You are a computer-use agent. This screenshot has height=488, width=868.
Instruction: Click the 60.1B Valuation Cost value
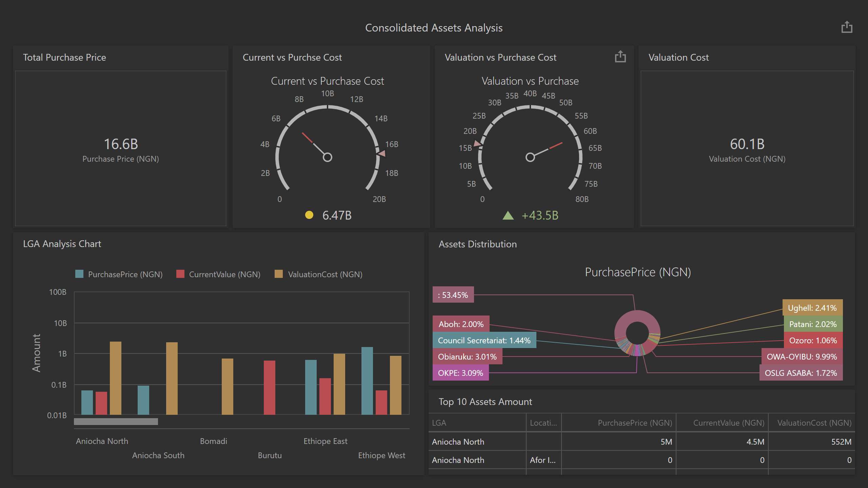pos(747,144)
